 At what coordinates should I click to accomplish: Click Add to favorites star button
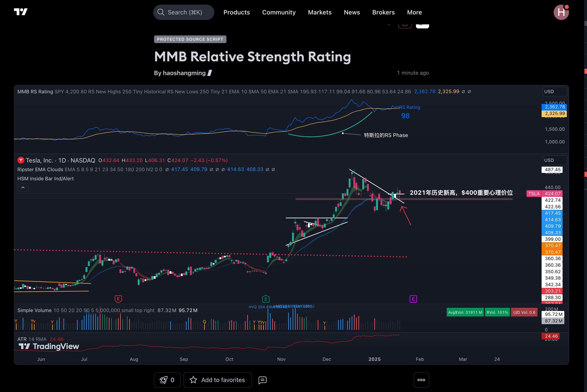(218, 380)
